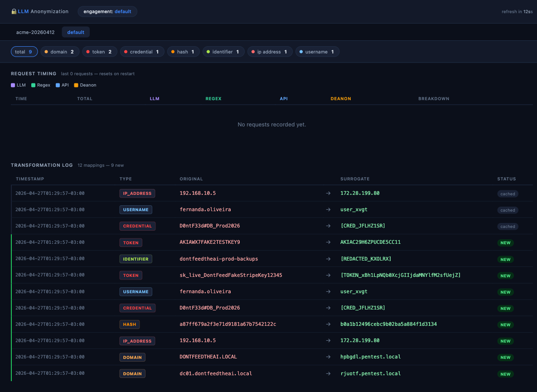The height and width of the screenshot is (392, 537).
Task: Click arrow icon in the IDENTIFIER row
Action: (328, 259)
